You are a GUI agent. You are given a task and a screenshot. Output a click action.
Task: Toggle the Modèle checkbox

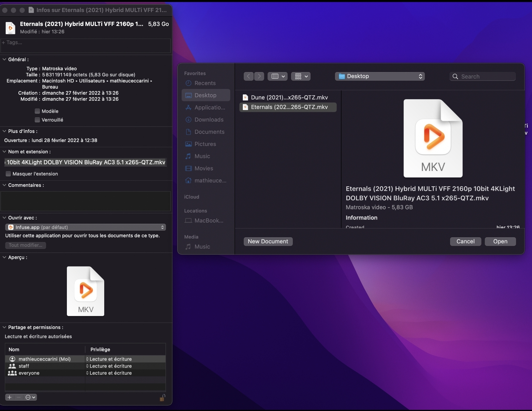click(37, 111)
